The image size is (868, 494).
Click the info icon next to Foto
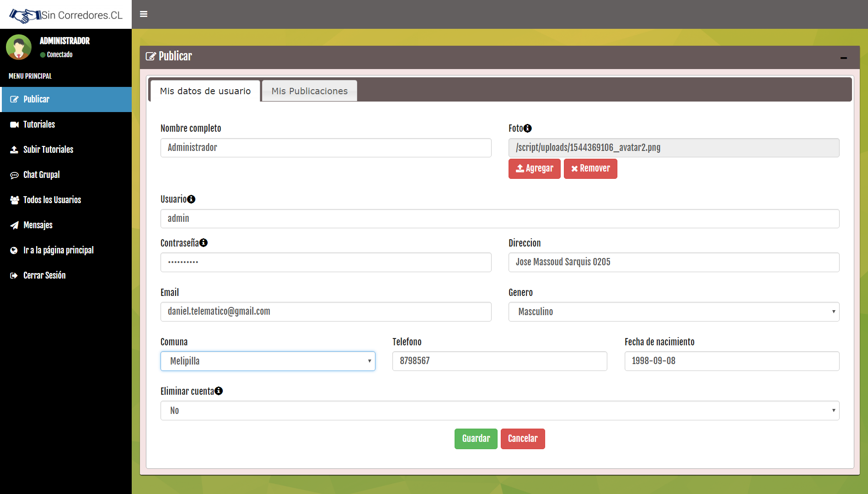[x=528, y=129]
